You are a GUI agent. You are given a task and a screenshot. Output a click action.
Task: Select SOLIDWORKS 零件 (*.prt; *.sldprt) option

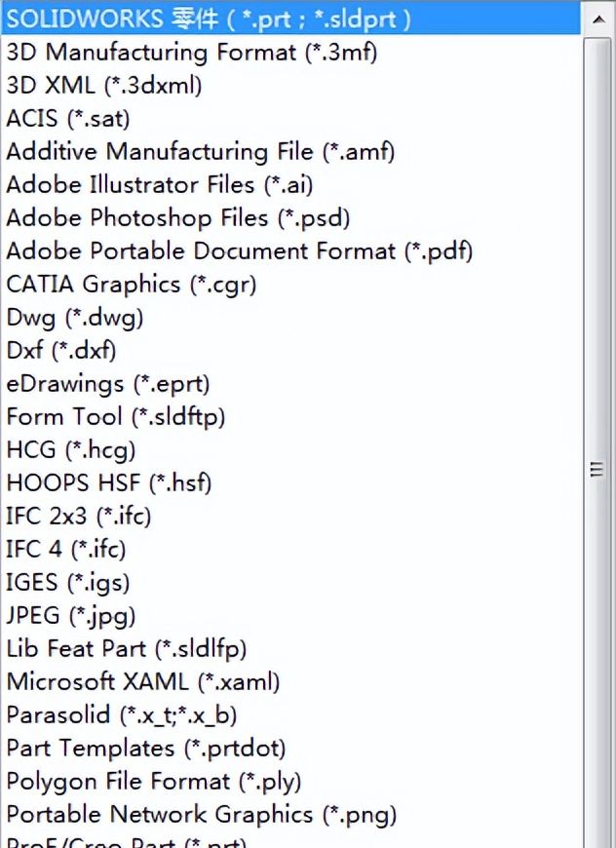(x=209, y=19)
